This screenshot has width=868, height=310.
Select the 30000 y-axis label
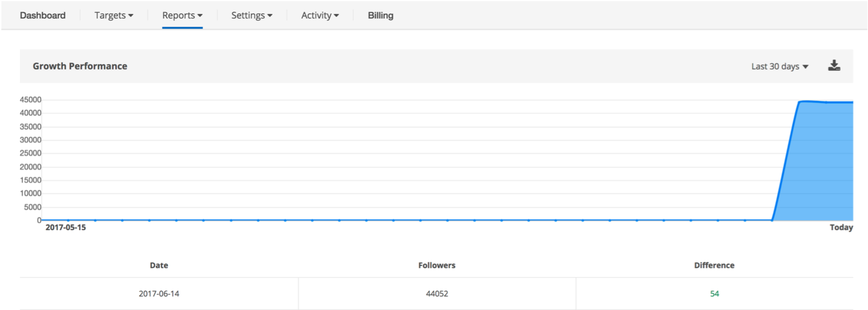pos(30,140)
